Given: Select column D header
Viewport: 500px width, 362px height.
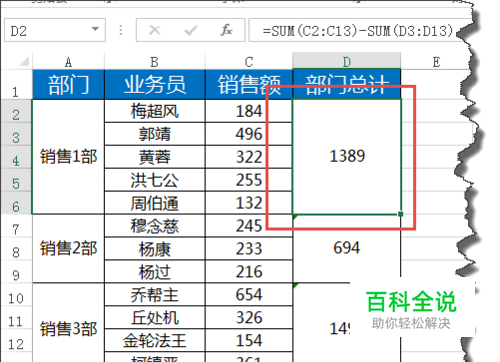Looking at the screenshot, I should tap(347, 61).
